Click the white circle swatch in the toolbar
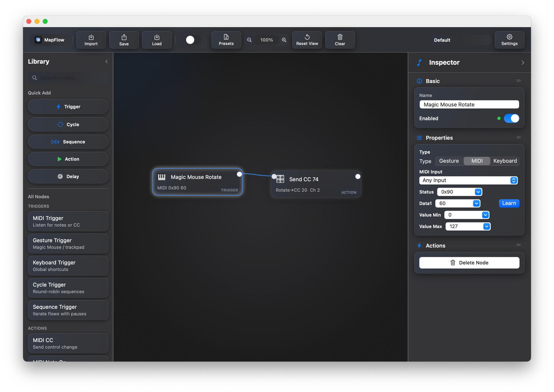The width and height of the screenshot is (554, 392). [x=191, y=40]
